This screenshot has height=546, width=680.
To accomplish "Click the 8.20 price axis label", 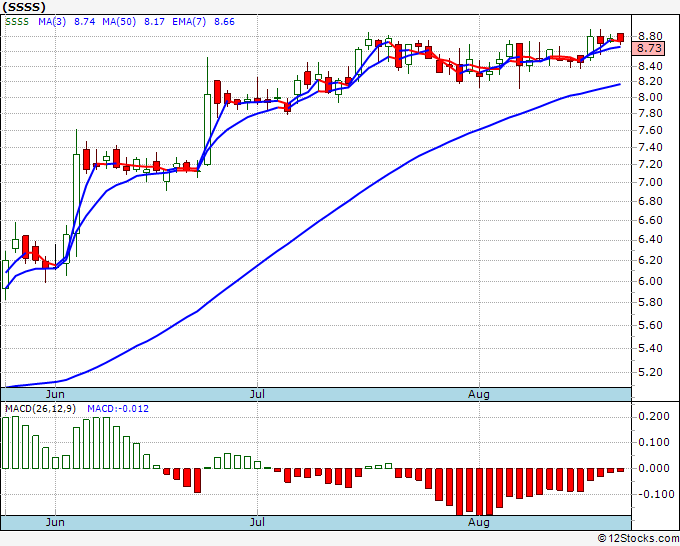I will [650, 82].
